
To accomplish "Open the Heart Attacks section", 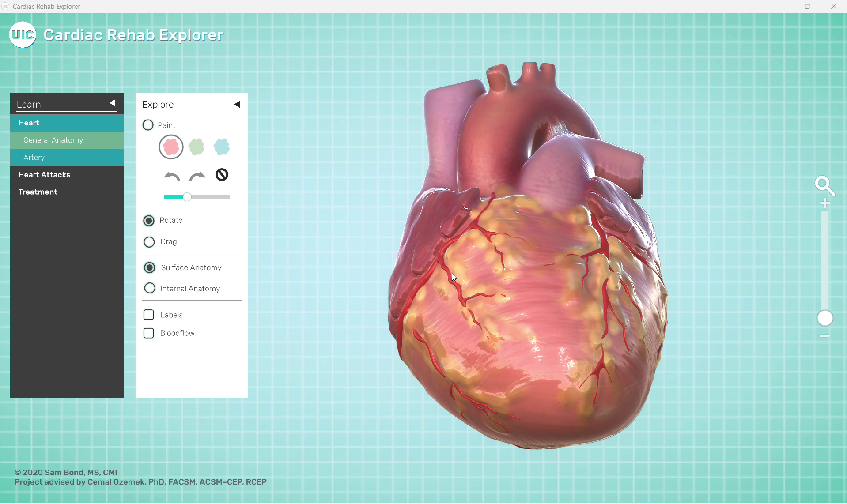I will (67, 174).
